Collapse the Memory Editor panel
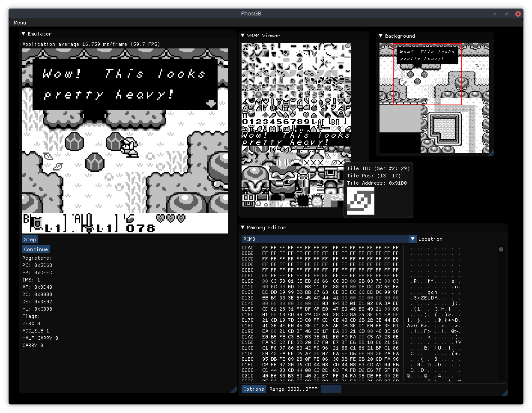Viewport: 532px width, 413px height. point(243,227)
